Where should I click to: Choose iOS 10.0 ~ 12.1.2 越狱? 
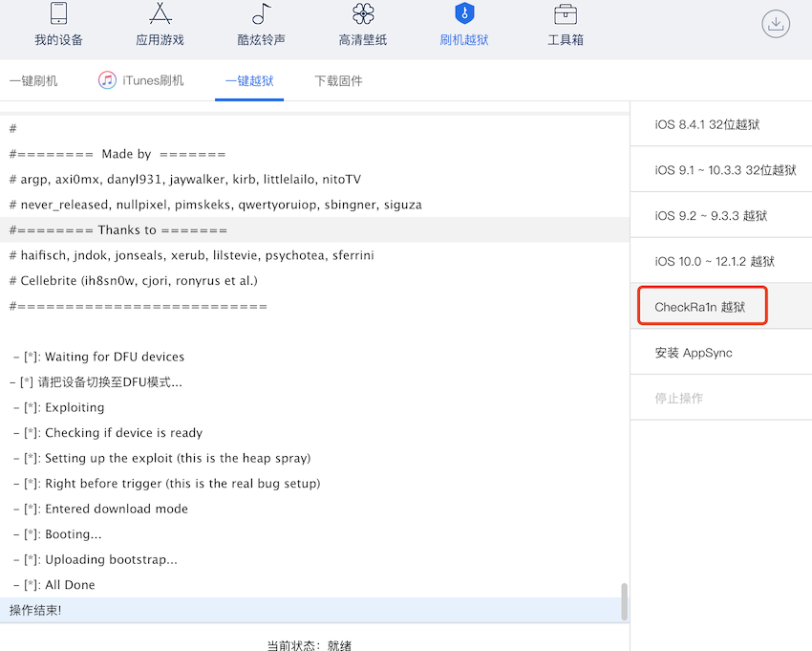pos(721,261)
